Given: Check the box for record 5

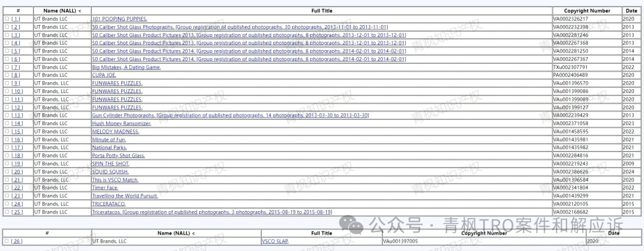Looking at the screenshot, I should (7, 51).
